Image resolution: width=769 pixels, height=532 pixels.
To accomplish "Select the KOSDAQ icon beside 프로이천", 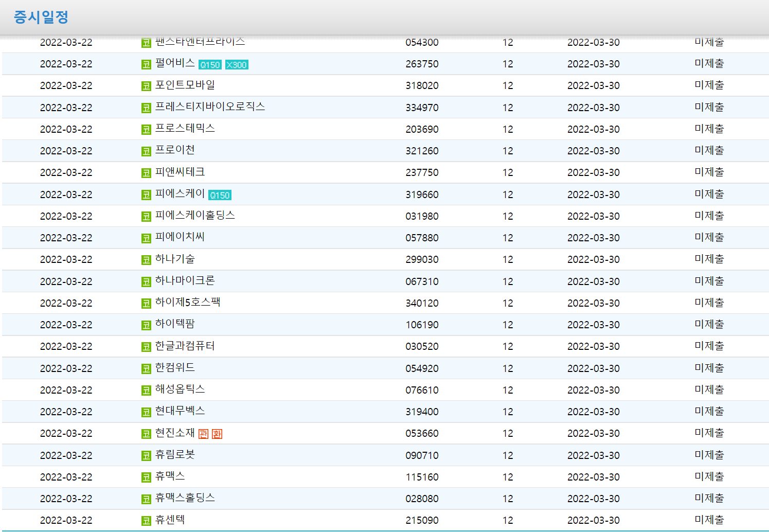I will tap(146, 151).
